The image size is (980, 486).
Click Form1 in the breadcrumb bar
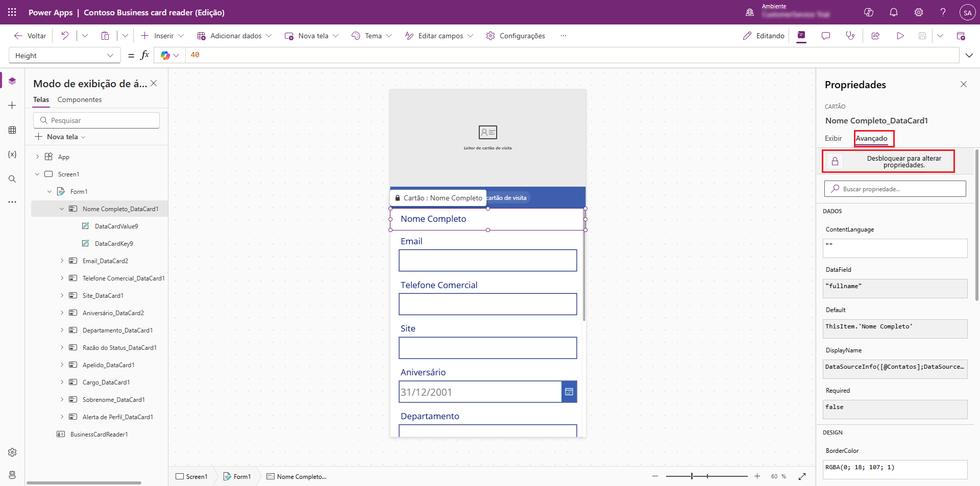pyautogui.click(x=237, y=476)
